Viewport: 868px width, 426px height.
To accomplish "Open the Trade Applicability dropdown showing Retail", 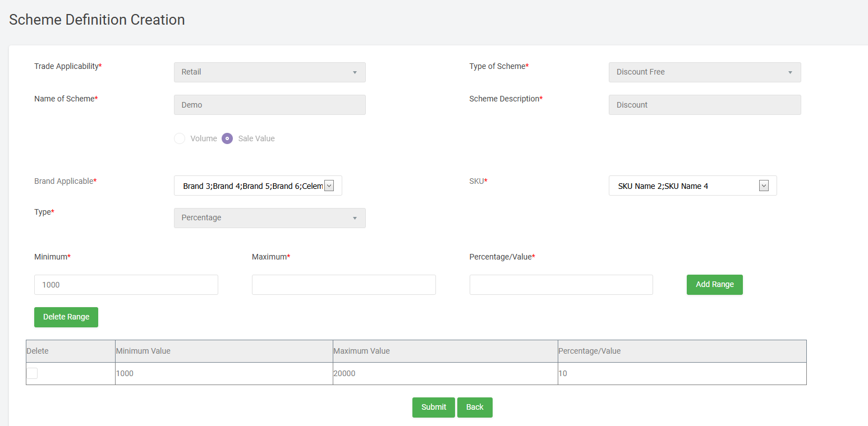I will point(269,72).
